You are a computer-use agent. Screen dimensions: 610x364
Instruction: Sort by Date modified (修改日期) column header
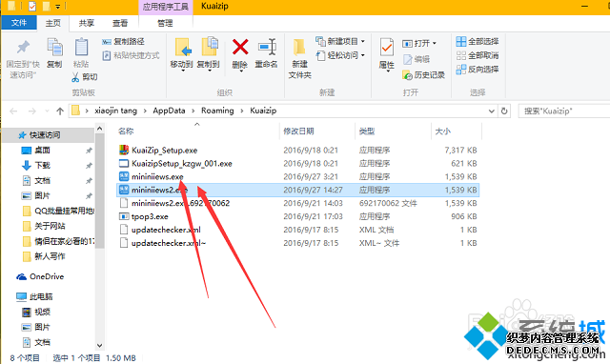pyautogui.click(x=298, y=131)
